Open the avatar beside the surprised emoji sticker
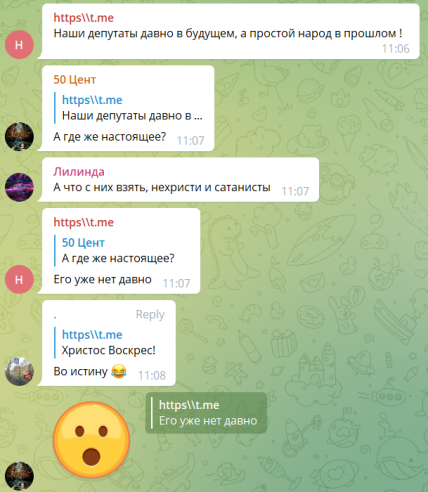Screen dimensions: 428x492 [19, 476]
